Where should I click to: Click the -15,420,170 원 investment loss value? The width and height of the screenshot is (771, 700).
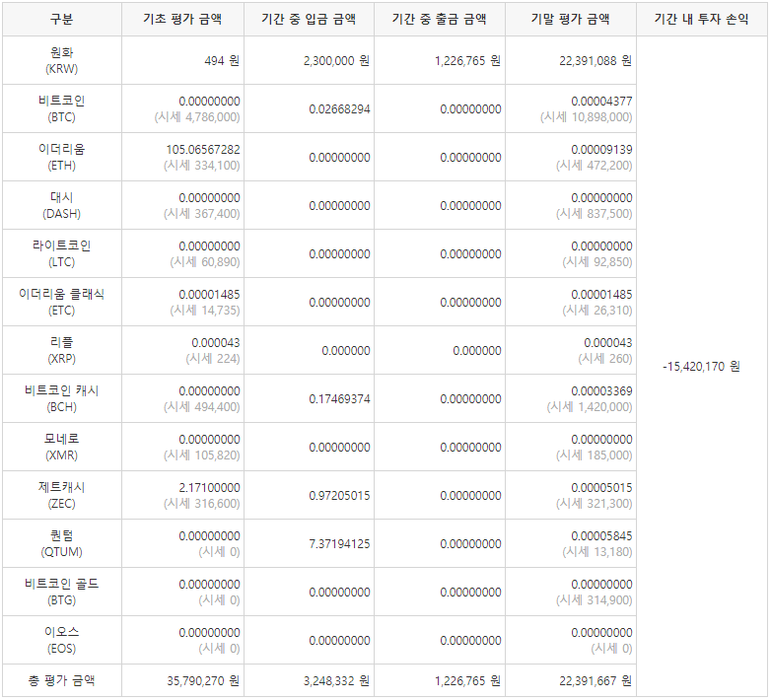701,366
